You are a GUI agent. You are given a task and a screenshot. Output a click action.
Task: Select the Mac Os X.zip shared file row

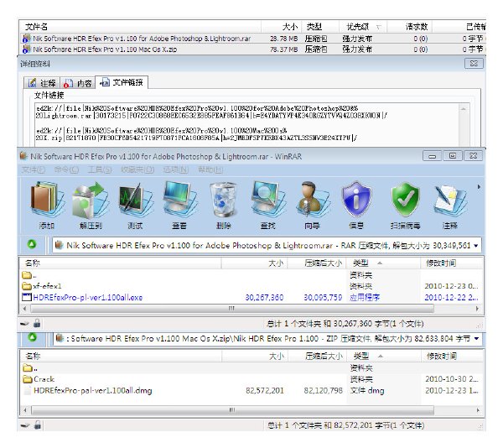(x=252, y=49)
